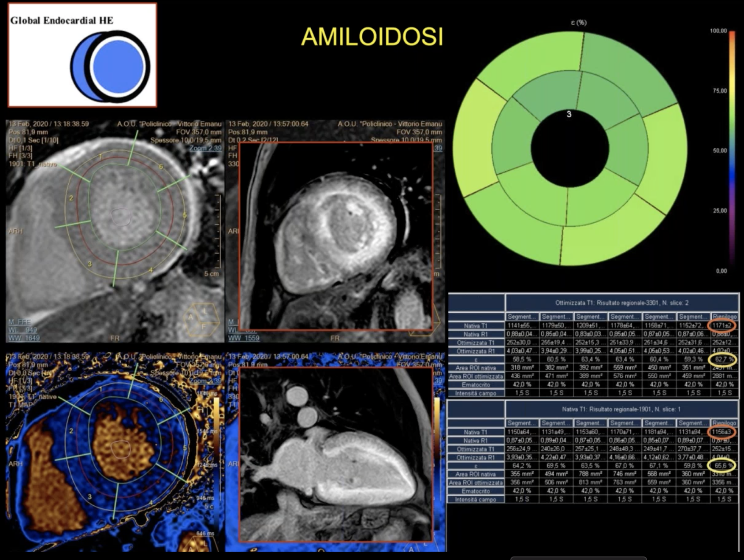Click the orange-circled 1156 Nativa T1 summary value
The width and height of the screenshot is (744, 560).
coord(722,432)
